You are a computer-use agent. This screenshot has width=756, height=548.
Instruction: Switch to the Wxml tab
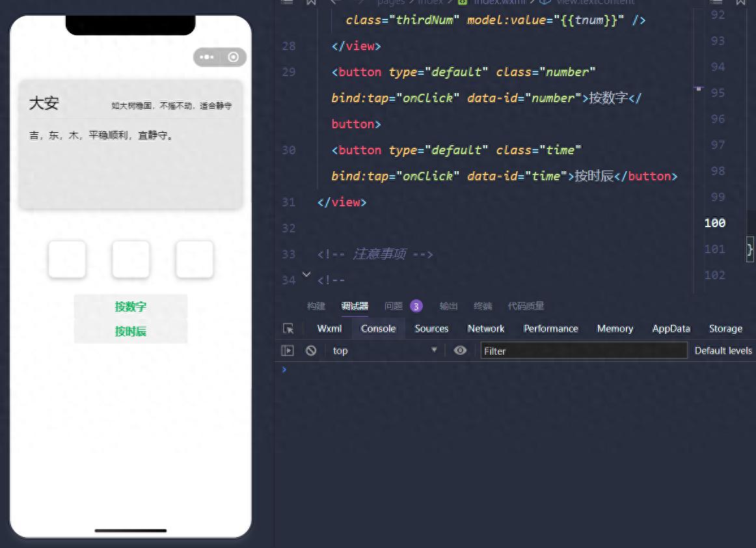coord(329,329)
